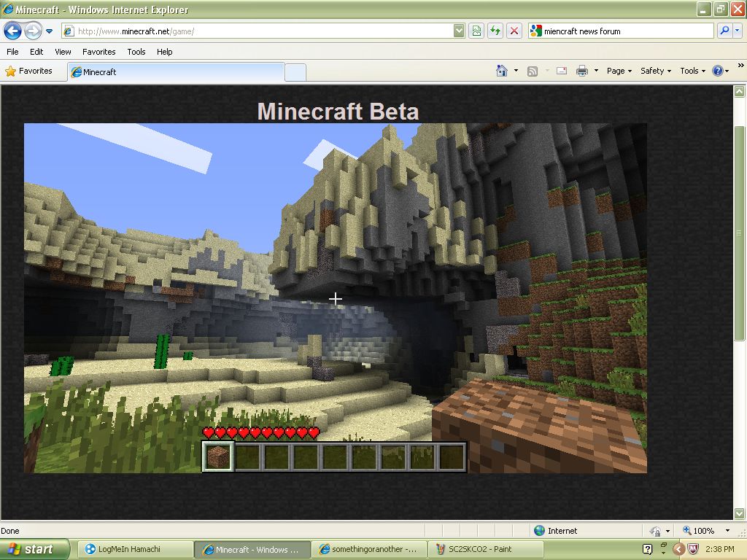Open the recent pages dropdown beside Forward
This screenshot has height=560, width=747.
click(49, 31)
